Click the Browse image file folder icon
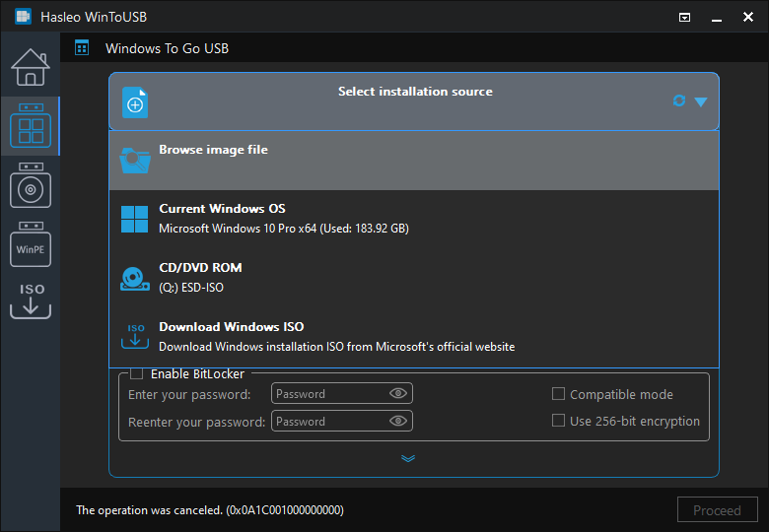The height and width of the screenshot is (532, 769). (x=135, y=161)
